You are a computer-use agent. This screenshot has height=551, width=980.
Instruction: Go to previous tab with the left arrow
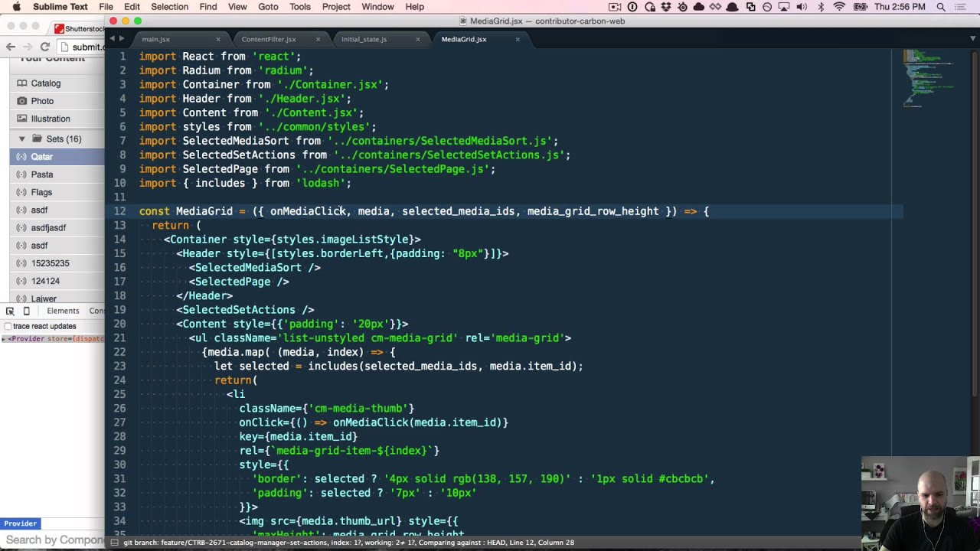coord(112,39)
